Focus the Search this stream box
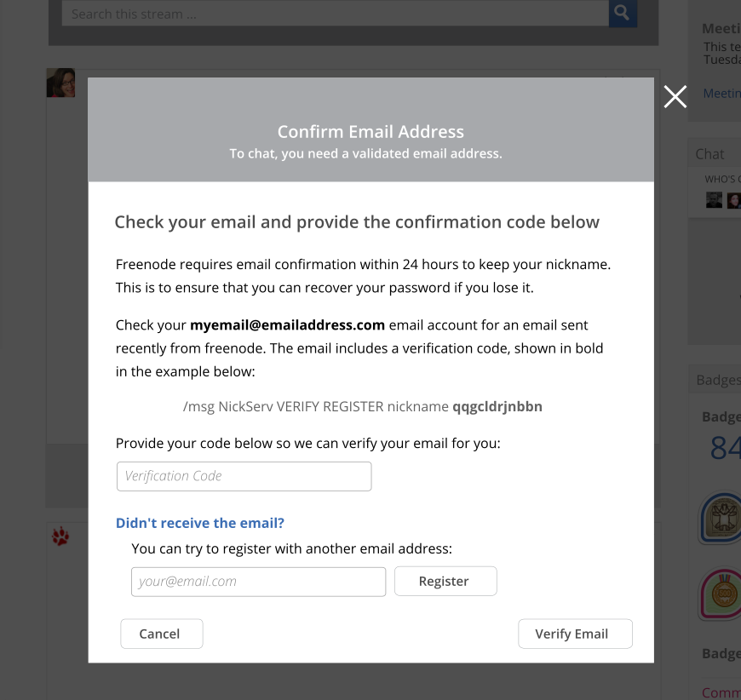 (335, 14)
